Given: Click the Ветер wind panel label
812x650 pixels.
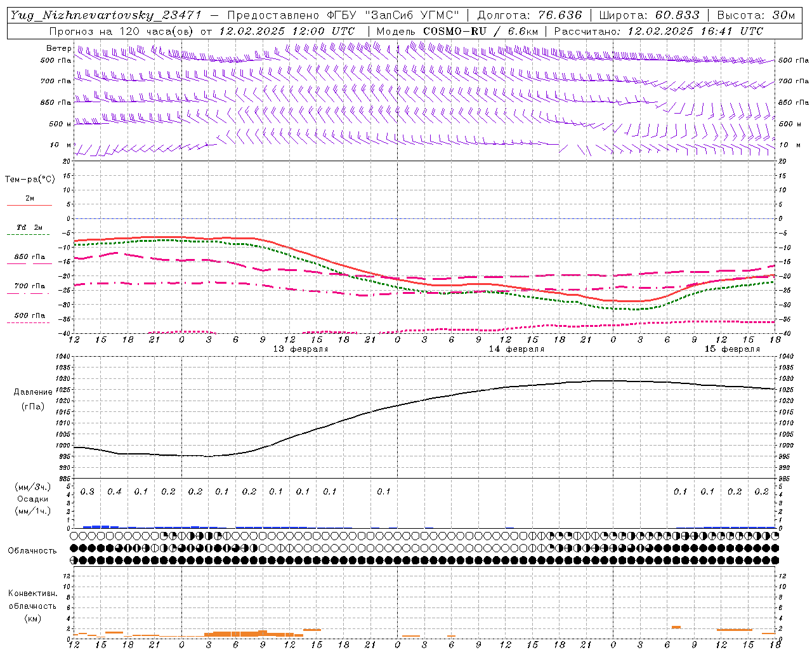Looking at the screenshot, I should pyautogui.click(x=58, y=48).
